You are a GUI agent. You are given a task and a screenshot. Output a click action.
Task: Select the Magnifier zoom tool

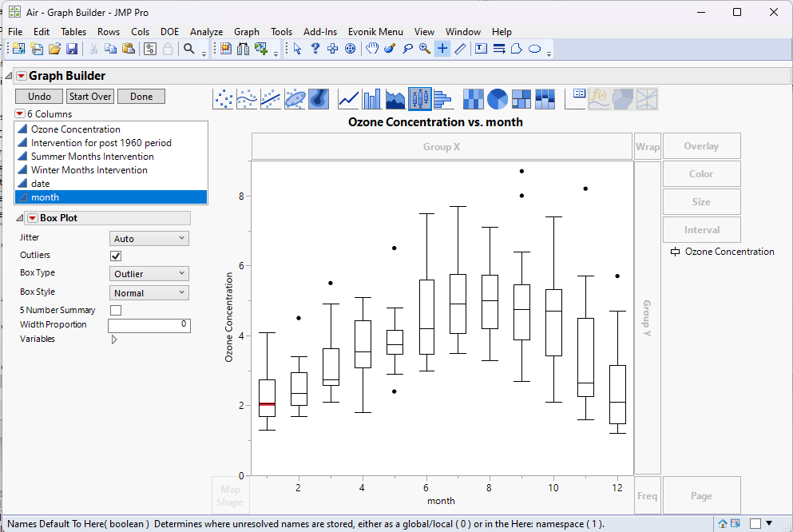click(x=425, y=49)
